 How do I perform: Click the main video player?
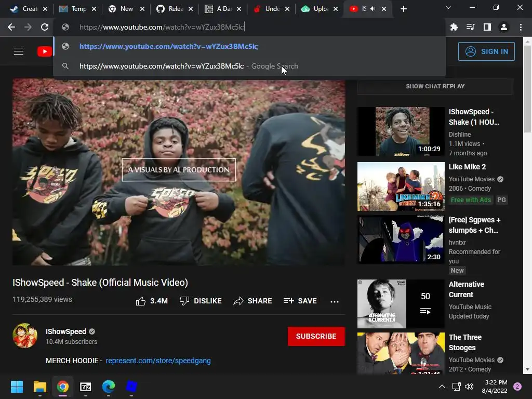point(179,172)
